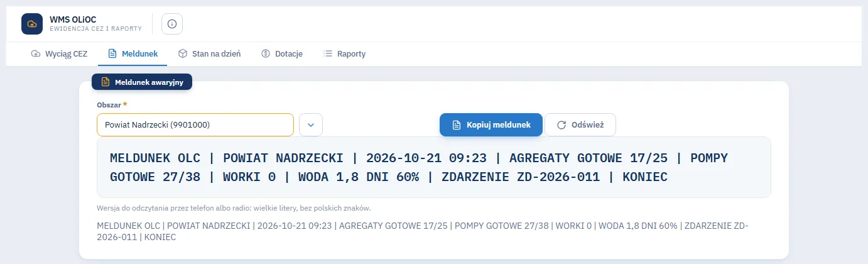The height and width of the screenshot is (264, 868).
Task: Click the large monospace MELDUNEK OLC text block
Action: [x=433, y=167]
